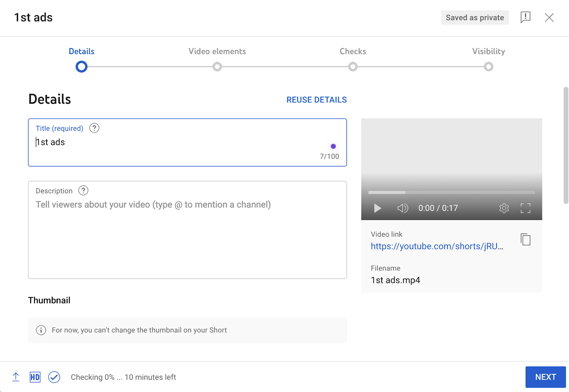Click the '7/100' character counter
The height and width of the screenshot is (392, 569).
(x=329, y=156)
